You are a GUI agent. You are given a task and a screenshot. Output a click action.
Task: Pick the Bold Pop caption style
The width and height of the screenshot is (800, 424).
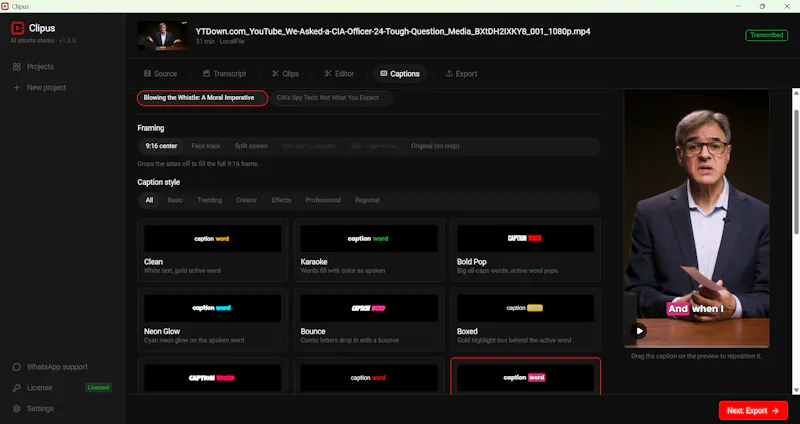pyautogui.click(x=526, y=250)
